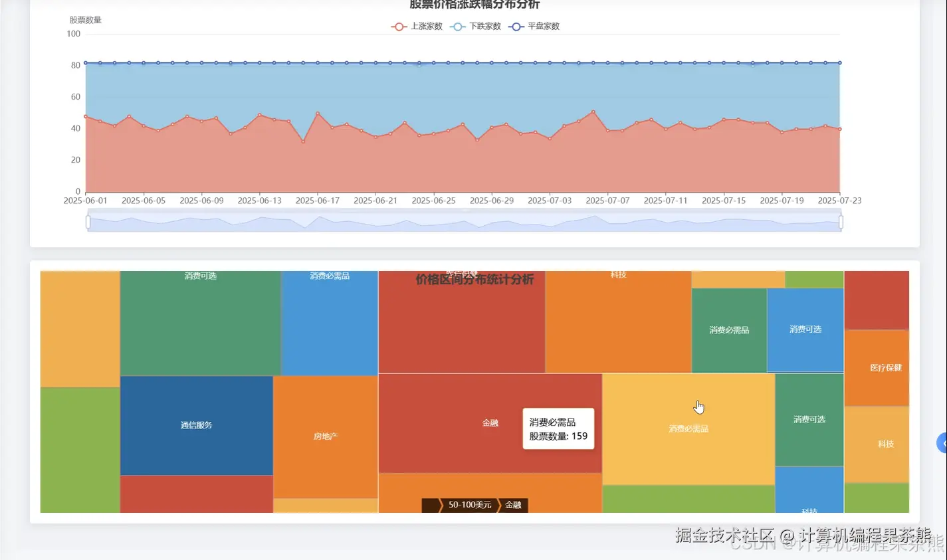Click the large orange 科技 block at top
The height and width of the screenshot is (560, 947).
point(618,322)
